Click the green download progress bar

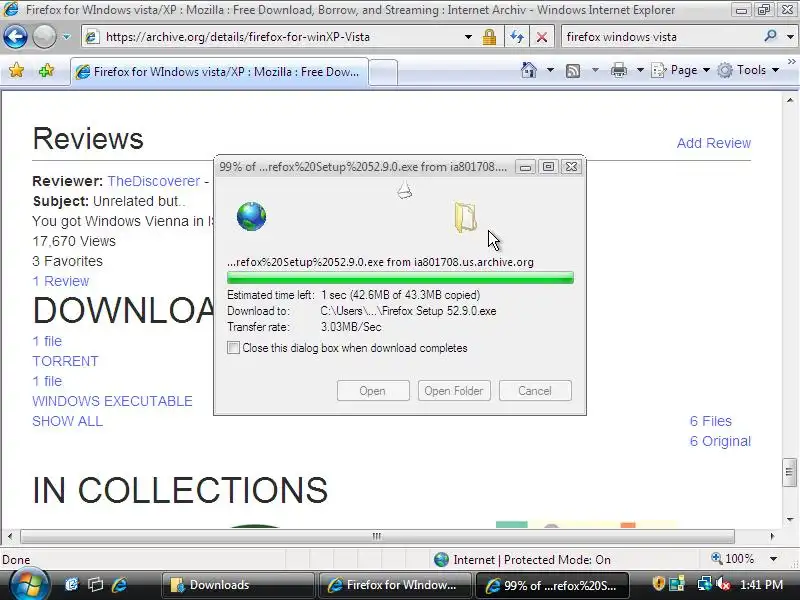[400, 278]
